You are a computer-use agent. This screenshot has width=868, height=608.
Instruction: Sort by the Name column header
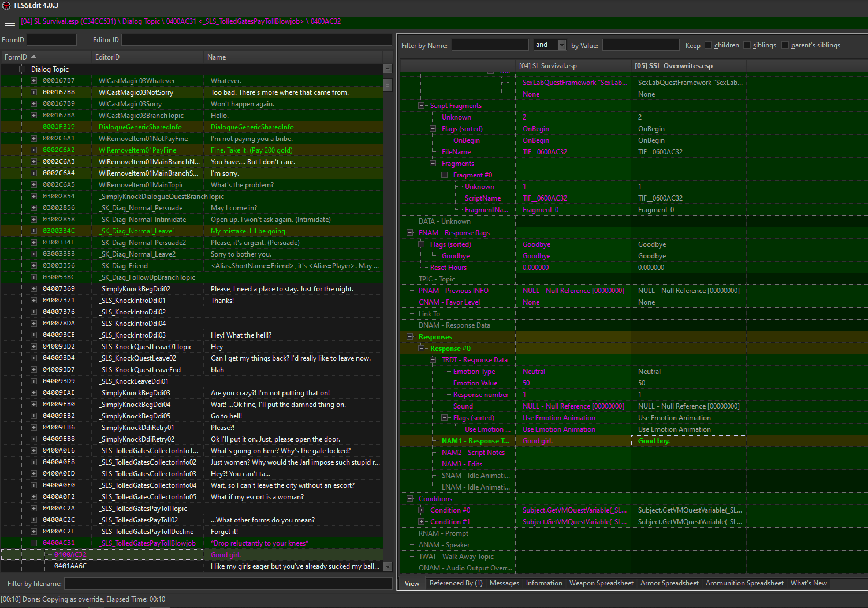(293, 57)
